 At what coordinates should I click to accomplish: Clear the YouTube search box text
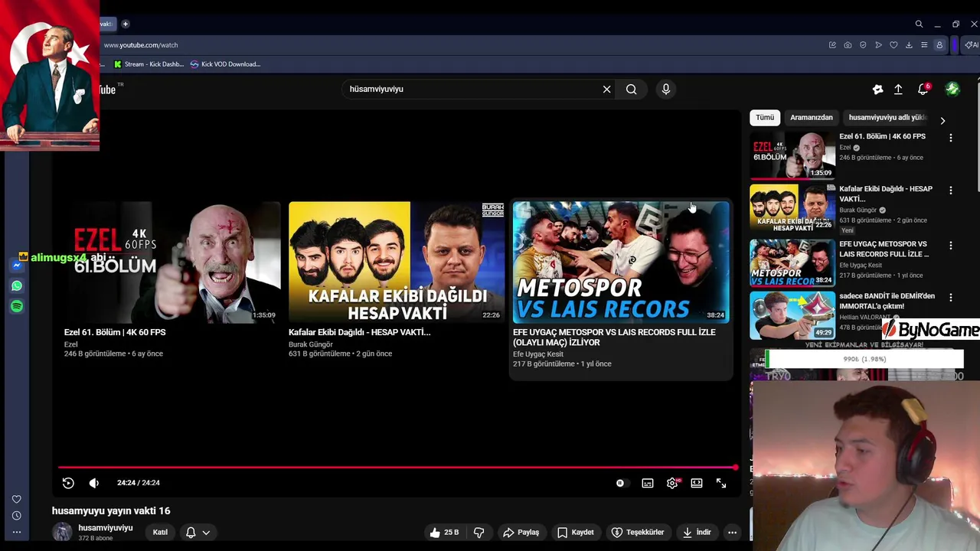(x=606, y=89)
